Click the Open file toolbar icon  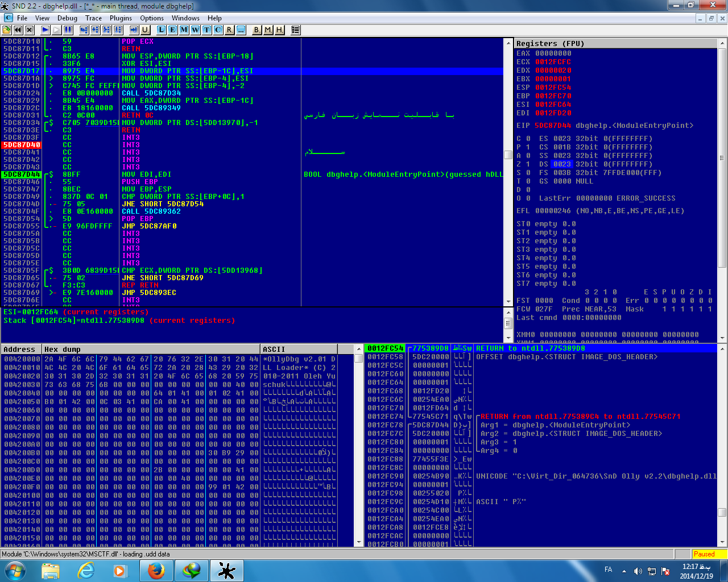point(7,30)
